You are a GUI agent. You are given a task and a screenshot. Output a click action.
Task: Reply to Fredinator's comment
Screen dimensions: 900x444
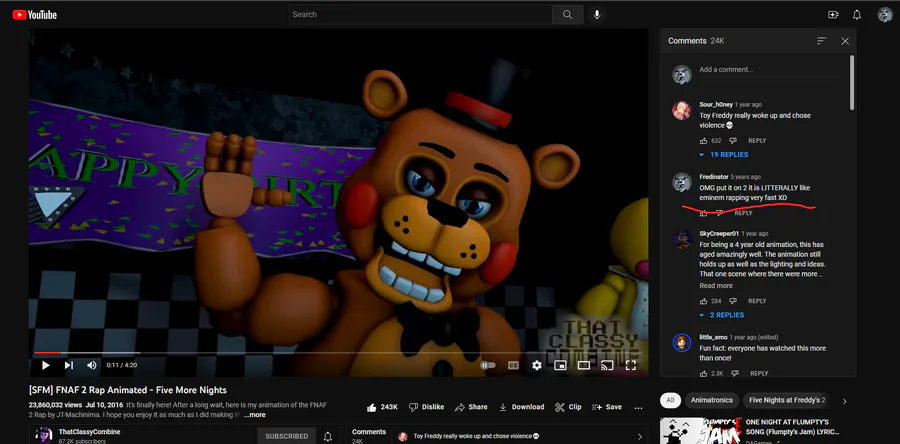tap(743, 213)
